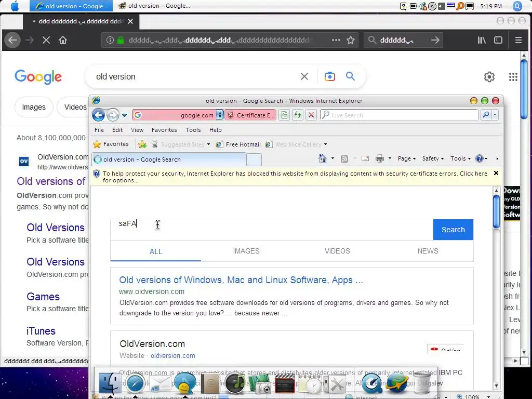The image size is (532, 399).
Task: Click site information icon in Firefox
Action: [x=110, y=40]
